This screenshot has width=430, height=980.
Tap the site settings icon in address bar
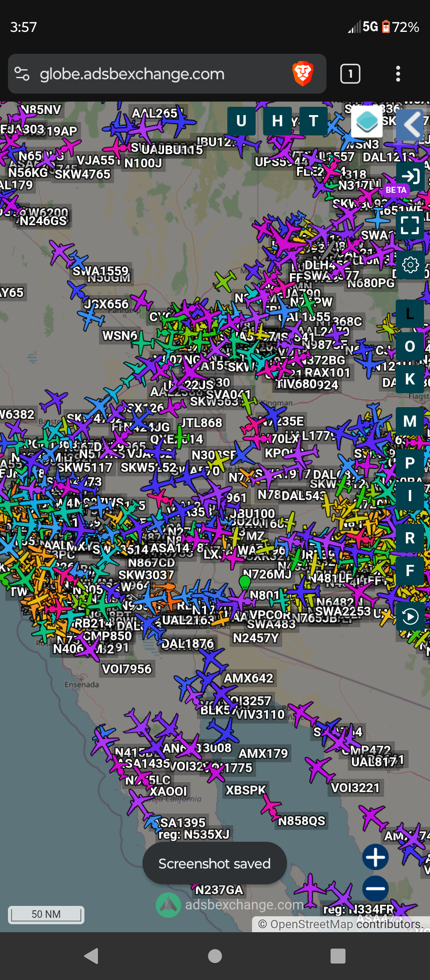point(22,74)
